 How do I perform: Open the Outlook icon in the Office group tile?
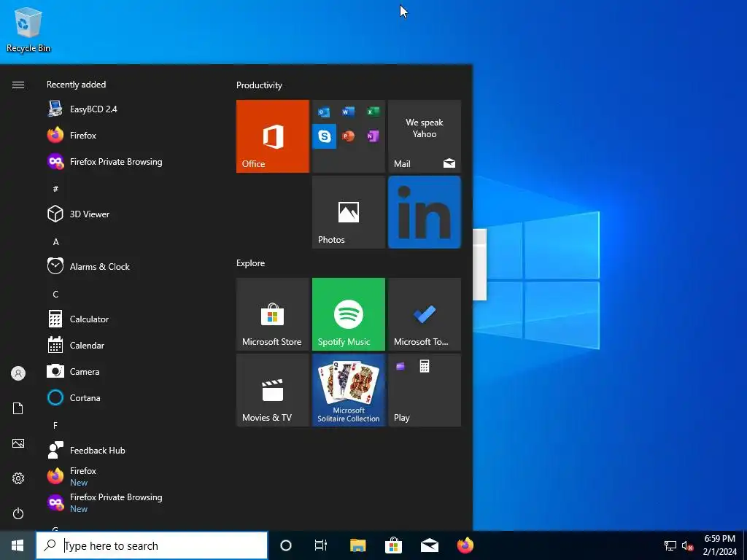pos(325,112)
